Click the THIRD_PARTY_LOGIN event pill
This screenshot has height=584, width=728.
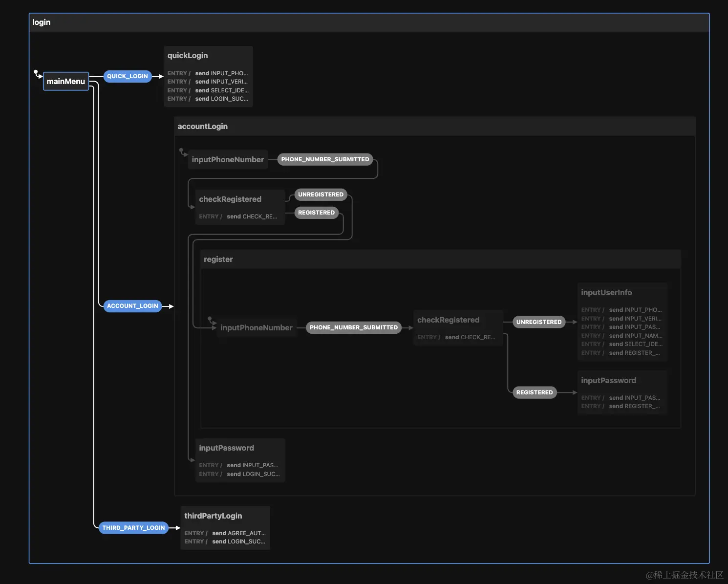(133, 528)
